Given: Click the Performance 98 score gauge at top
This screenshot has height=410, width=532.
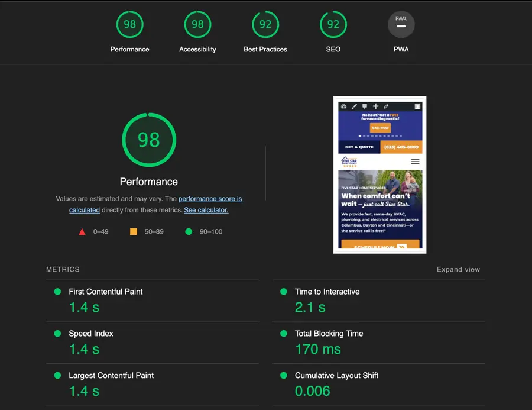Looking at the screenshot, I should pos(129,24).
